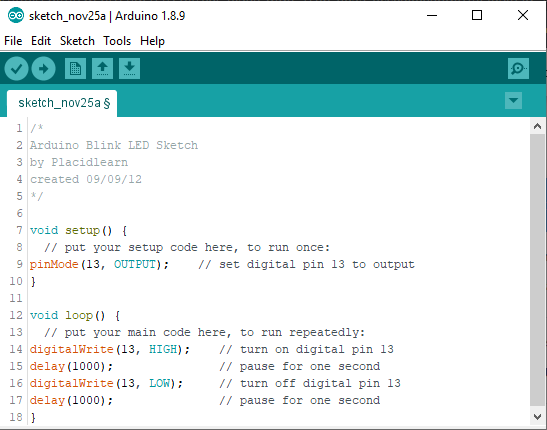
Task: Click closing brace on line 18
Action: coord(33,417)
